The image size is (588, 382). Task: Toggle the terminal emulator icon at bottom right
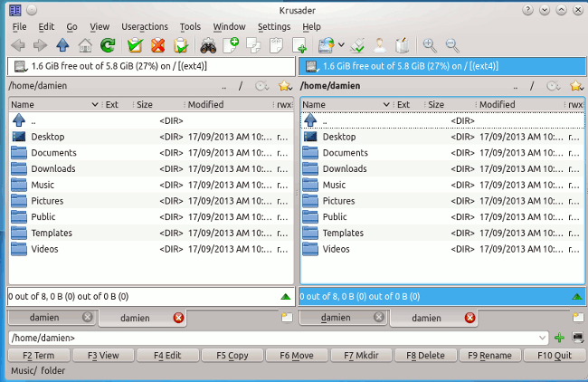click(577, 338)
